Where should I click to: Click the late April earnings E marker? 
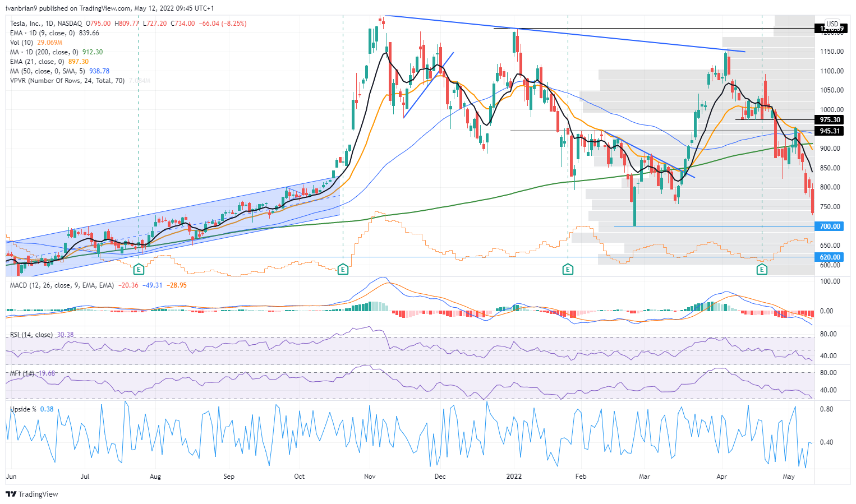tap(762, 270)
